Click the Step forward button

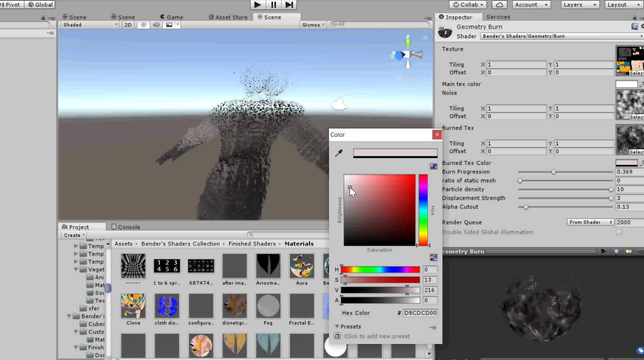289,5
